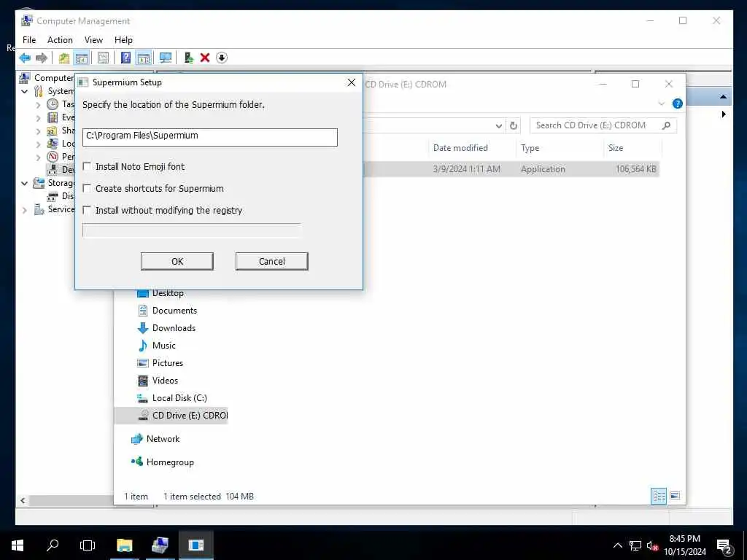Switch Explorer to Details view icon

pos(659,496)
